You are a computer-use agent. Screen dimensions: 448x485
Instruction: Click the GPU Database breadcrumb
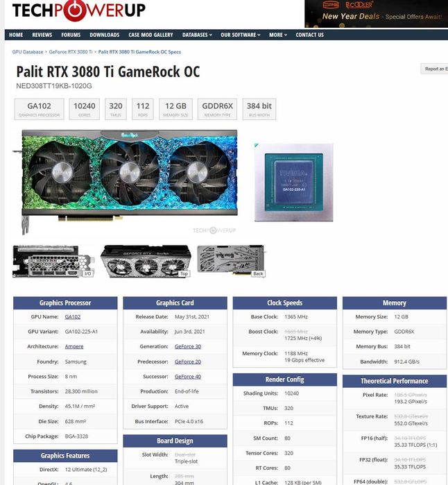(28, 52)
